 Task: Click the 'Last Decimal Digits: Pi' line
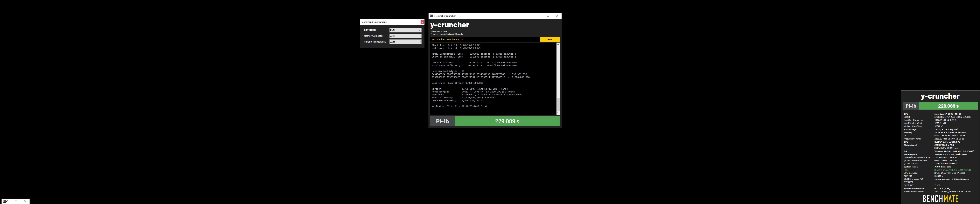[448, 71]
